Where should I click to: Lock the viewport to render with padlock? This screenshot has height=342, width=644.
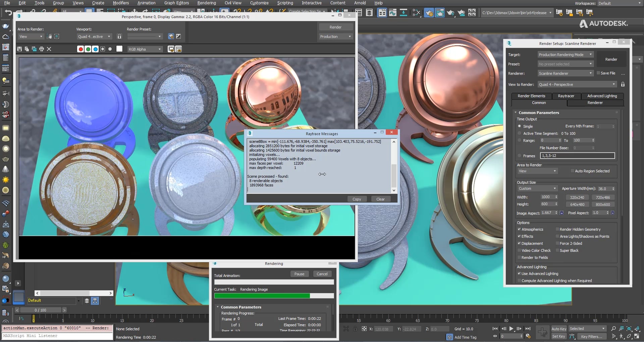119,36
